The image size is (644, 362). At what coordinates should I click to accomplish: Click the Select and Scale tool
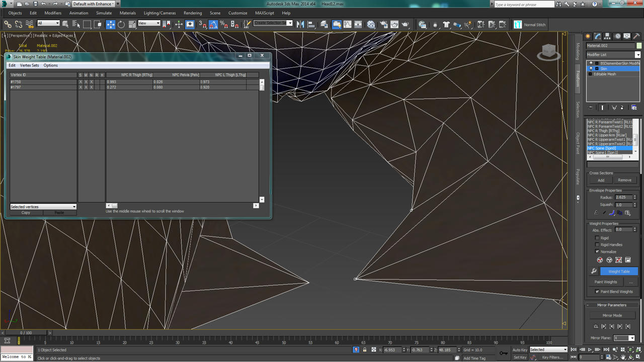click(132, 24)
